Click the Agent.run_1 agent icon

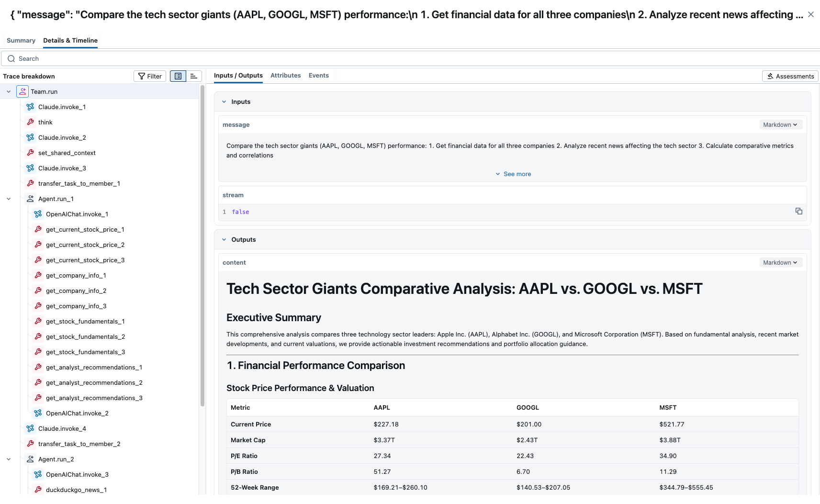click(x=30, y=199)
